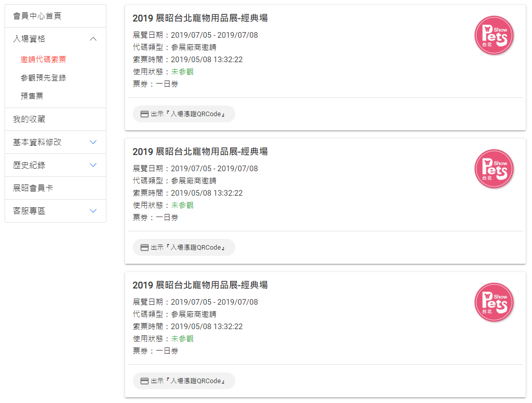The image size is (532, 403).
Task: Open 我的收藏 page
Action: pos(29,119)
